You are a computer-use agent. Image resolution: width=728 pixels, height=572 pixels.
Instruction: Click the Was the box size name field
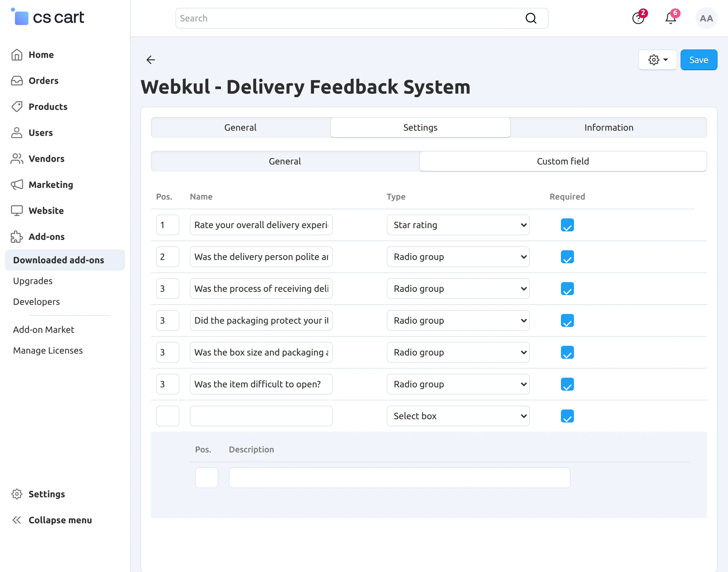[x=261, y=352]
